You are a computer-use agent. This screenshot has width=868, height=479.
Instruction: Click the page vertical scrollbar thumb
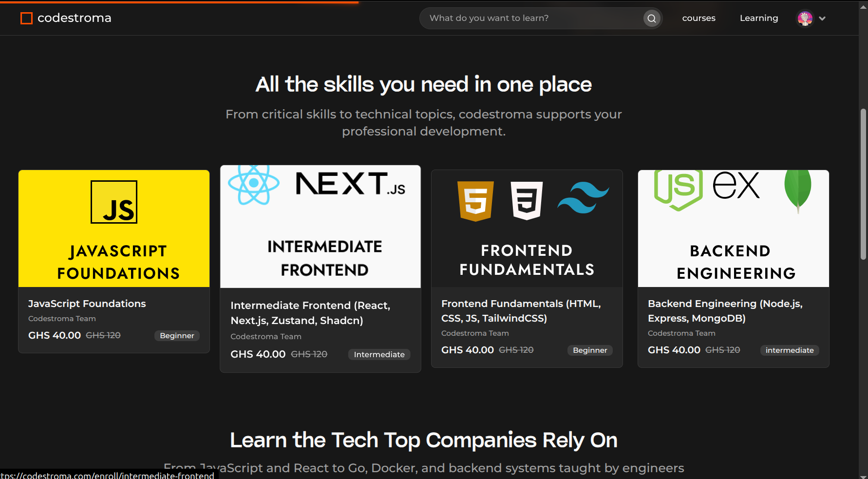click(863, 184)
